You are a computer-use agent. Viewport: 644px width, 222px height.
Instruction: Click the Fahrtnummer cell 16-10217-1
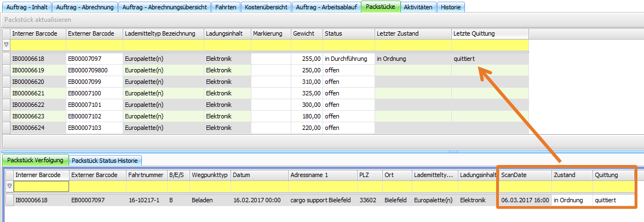coord(146,200)
